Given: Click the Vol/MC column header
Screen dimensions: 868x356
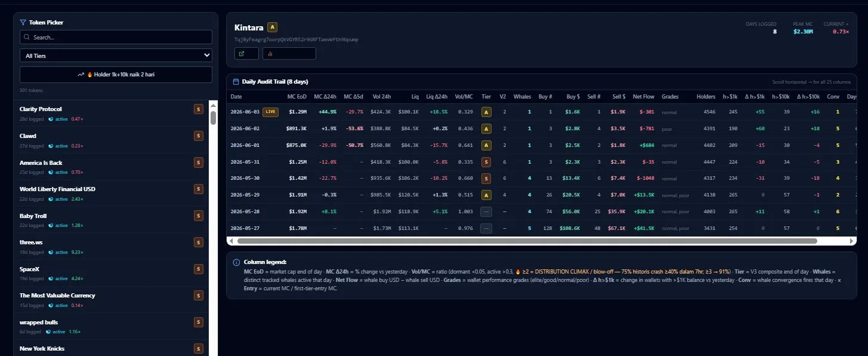Looking at the screenshot, I should coord(465,96).
